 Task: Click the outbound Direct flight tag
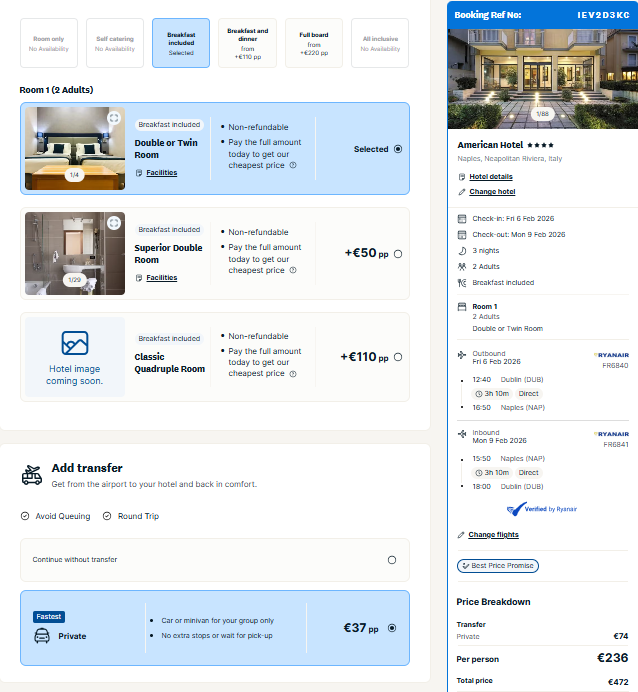coord(529,394)
